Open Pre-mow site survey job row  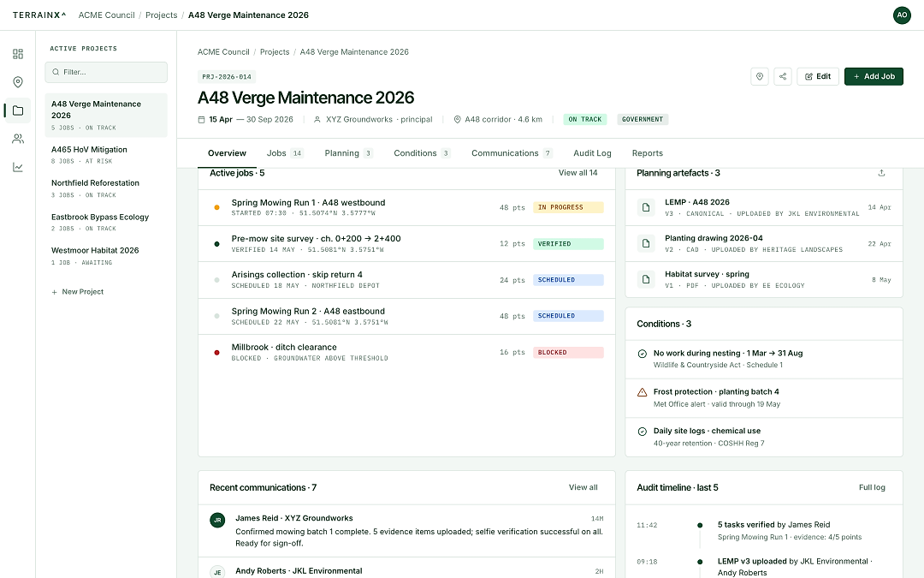point(406,243)
